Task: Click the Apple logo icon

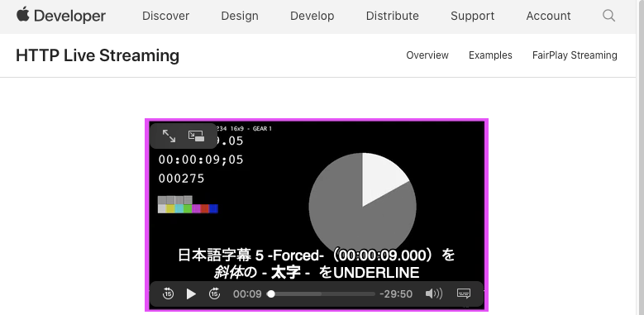Action: coord(23,14)
